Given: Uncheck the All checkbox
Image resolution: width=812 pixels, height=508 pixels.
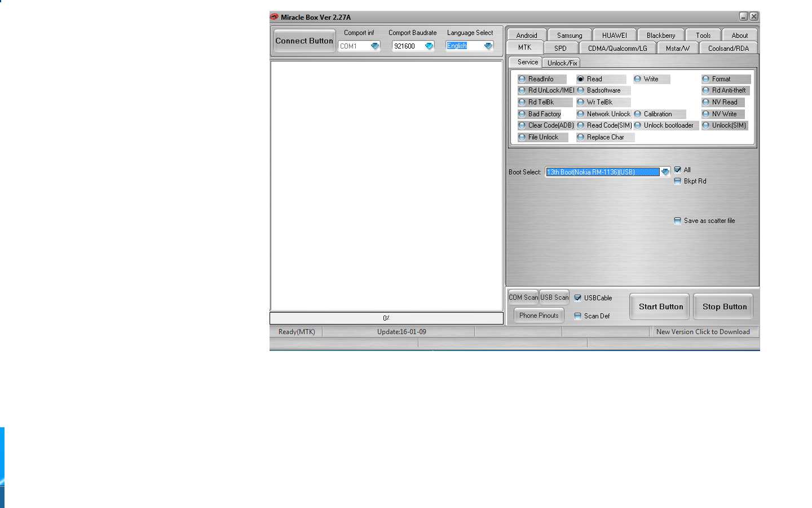Looking at the screenshot, I should point(678,169).
